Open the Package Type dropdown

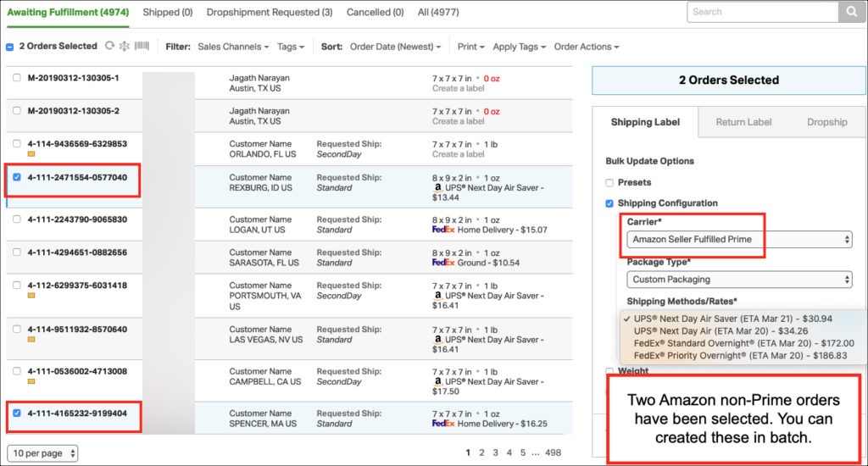click(x=739, y=280)
